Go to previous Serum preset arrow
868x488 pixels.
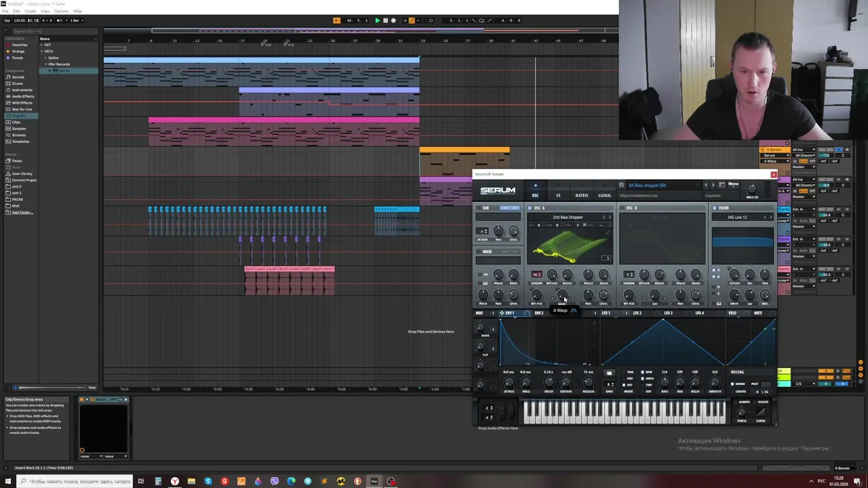coord(706,185)
